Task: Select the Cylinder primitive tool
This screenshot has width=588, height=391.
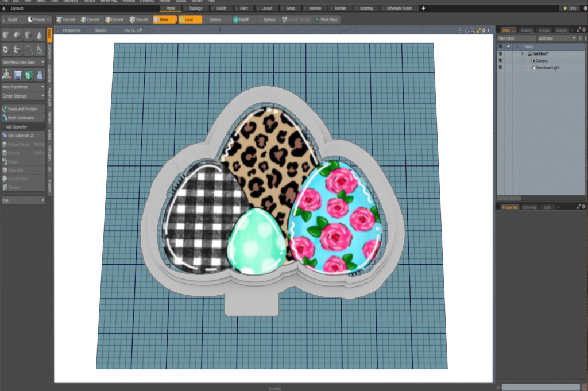Action: click(28, 35)
